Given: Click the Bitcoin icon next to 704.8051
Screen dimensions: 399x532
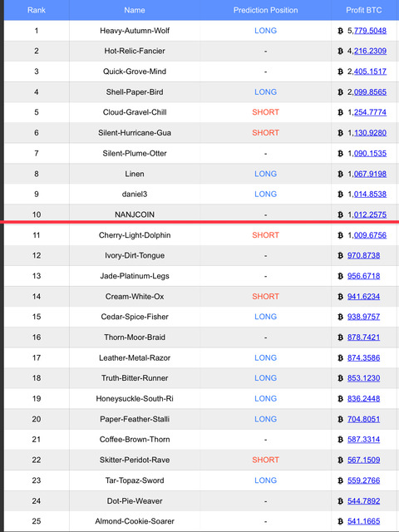Looking at the screenshot, I should pos(340,419).
